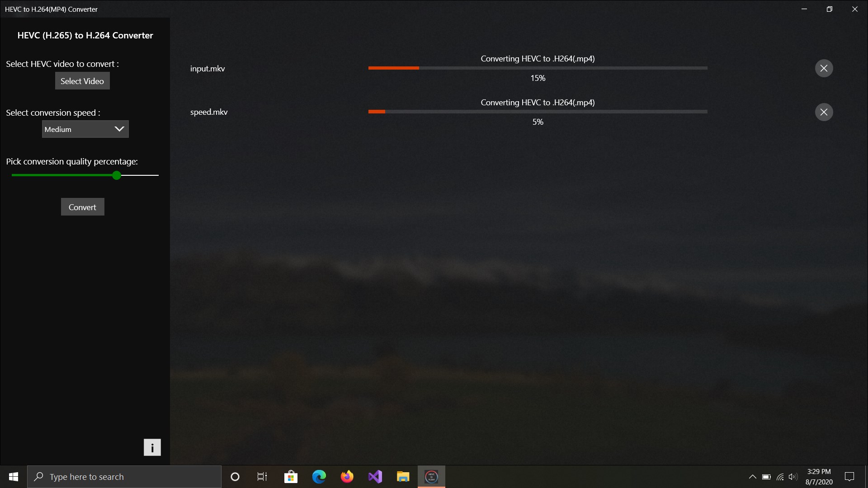Click the Type here to search field
868x488 pixels.
click(124, 477)
